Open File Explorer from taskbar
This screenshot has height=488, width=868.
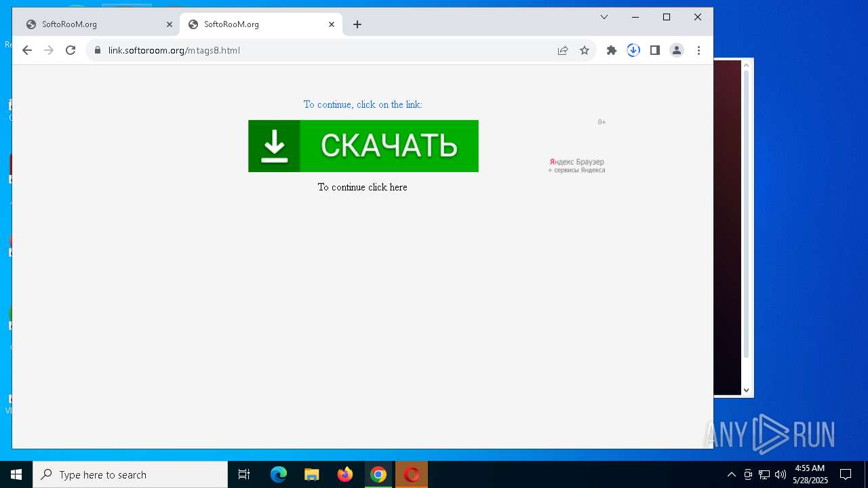(x=312, y=474)
